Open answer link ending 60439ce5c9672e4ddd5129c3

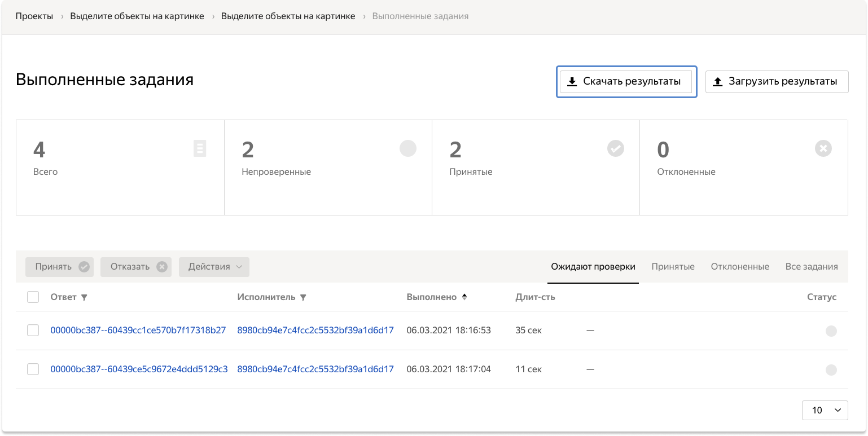coord(139,369)
